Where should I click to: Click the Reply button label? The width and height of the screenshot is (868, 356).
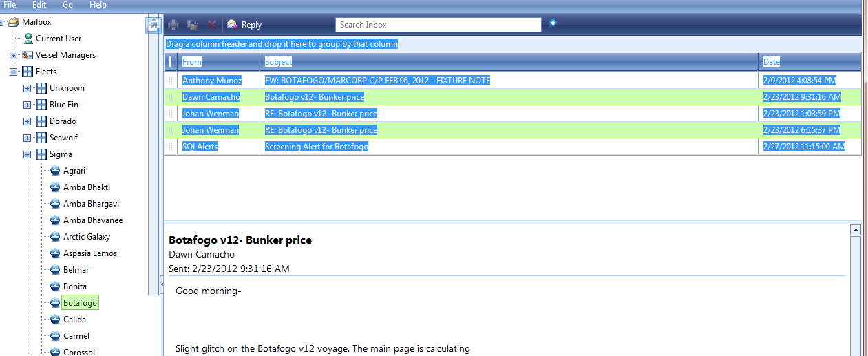point(251,25)
